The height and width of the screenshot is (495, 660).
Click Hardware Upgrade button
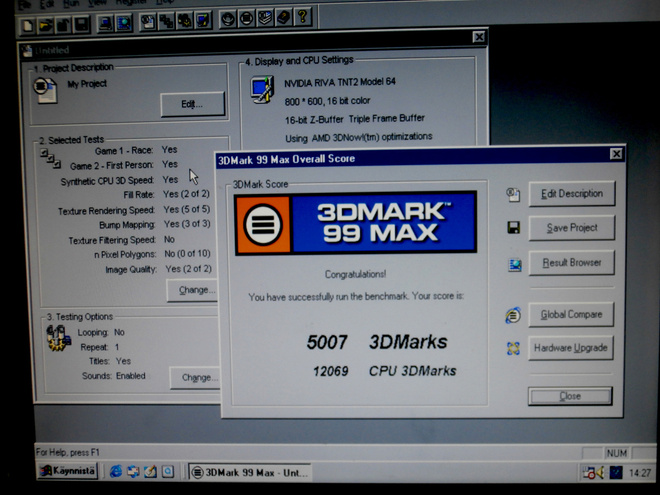pos(571,348)
